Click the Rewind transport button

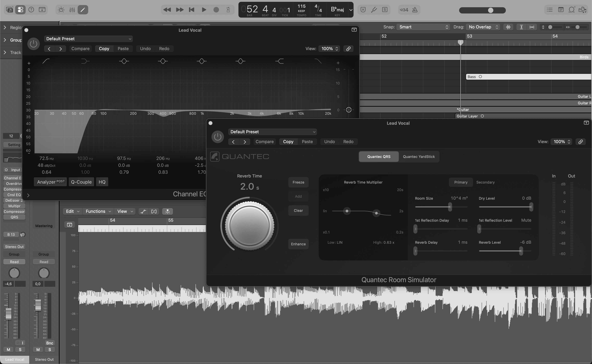point(167,10)
